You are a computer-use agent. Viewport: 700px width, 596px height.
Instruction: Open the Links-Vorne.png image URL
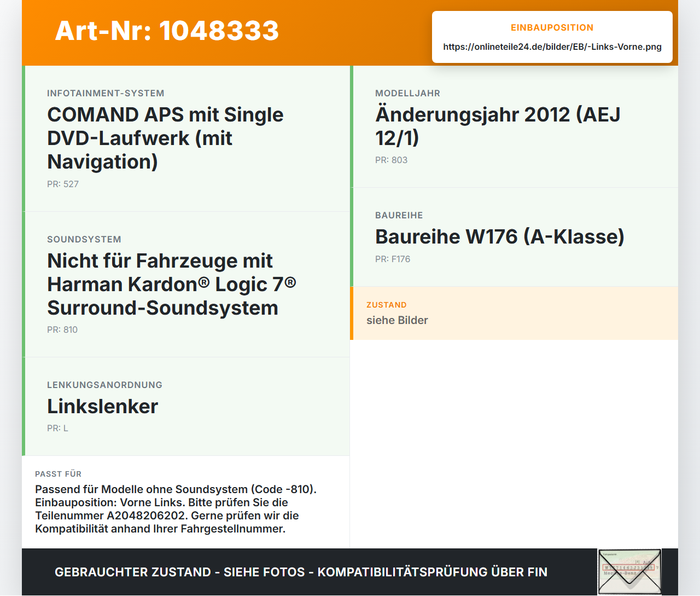(x=552, y=47)
